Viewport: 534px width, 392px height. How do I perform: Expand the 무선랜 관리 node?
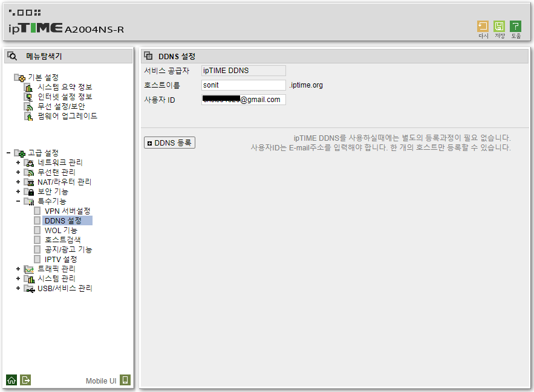[x=18, y=173]
